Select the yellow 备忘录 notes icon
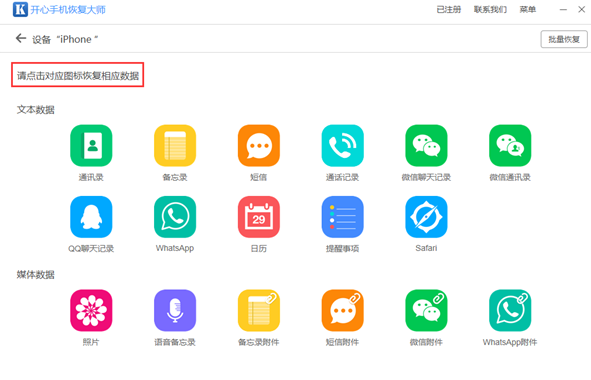This screenshot has height=380, width=591. (x=175, y=146)
